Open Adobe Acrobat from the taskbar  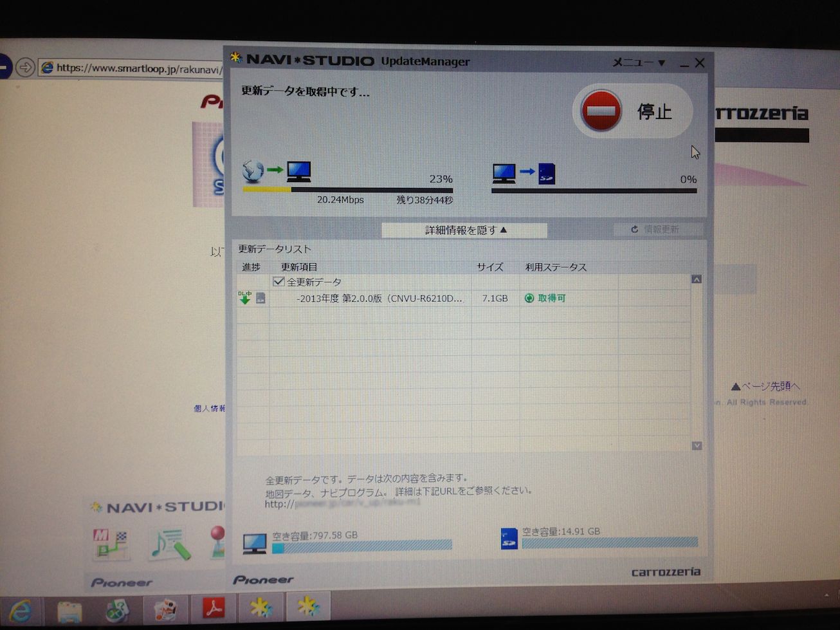pos(214,608)
